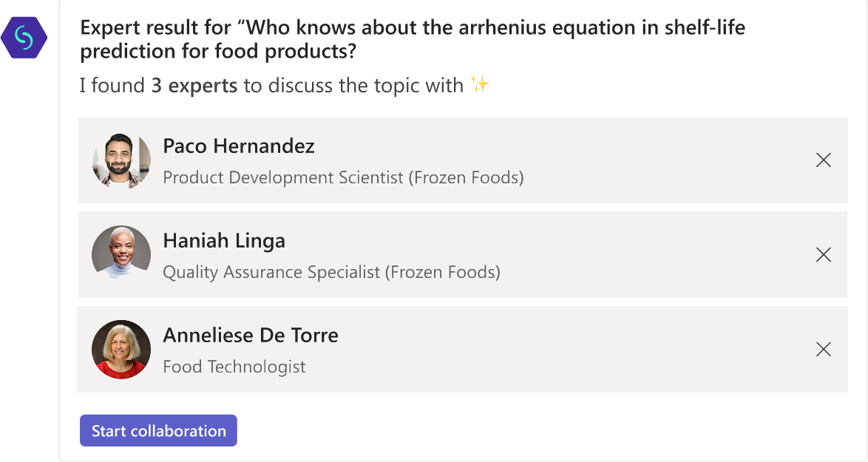Click the bold '3 experts' text
Image resolution: width=868 pixels, height=462 pixels.
(x=194, y=86)
